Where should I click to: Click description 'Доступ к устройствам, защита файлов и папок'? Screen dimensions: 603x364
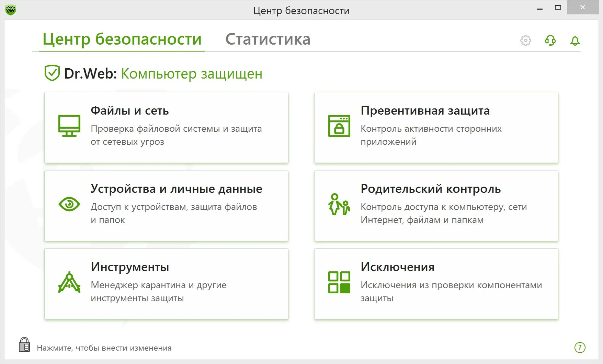pyautogui.click(x=174, y=213)
